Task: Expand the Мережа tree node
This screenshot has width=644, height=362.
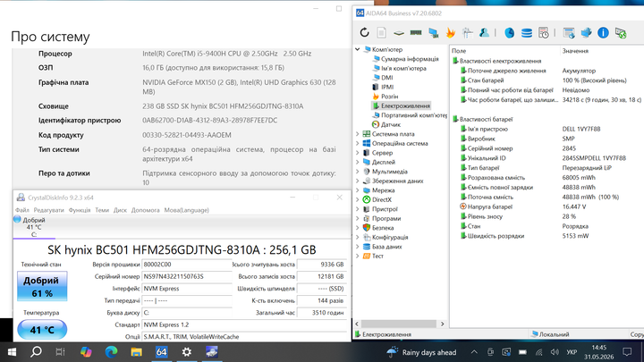Action: [x=357, y=190]
